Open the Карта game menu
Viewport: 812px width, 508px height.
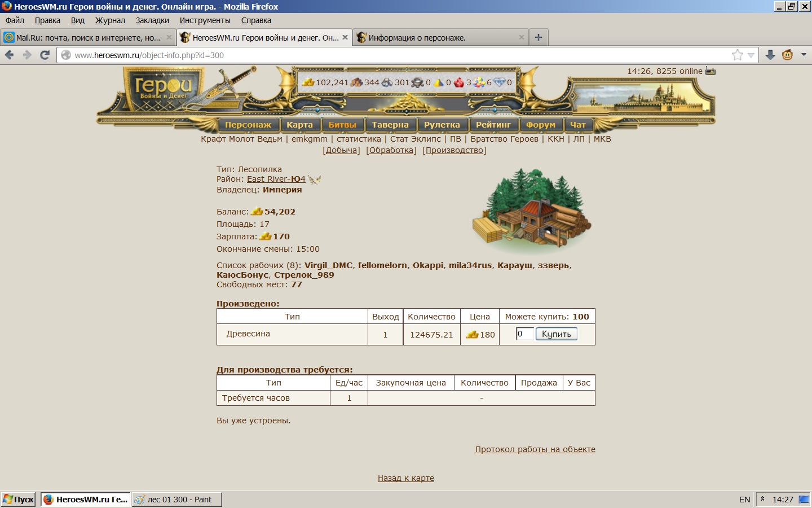click(x=299, y=125)
